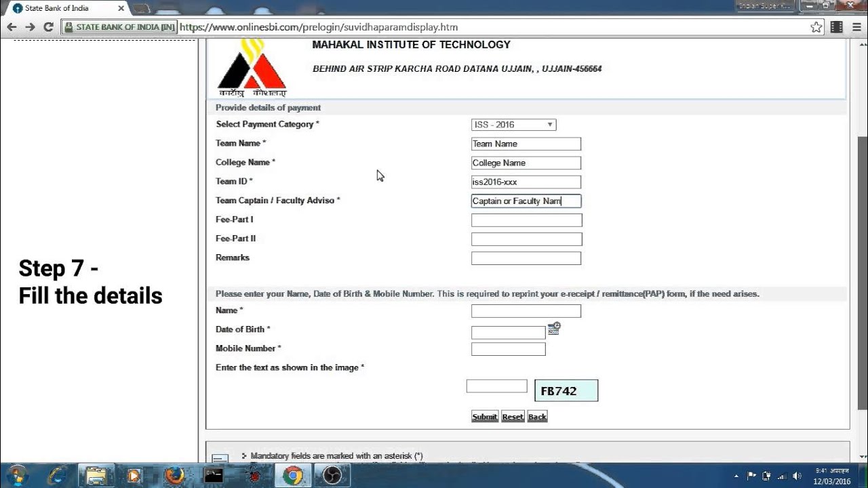Click the Team Captain / Faculty Advisor field
The width and height of the screenshot is (868, 488).
pyautogui.click(x=526, y=201)
